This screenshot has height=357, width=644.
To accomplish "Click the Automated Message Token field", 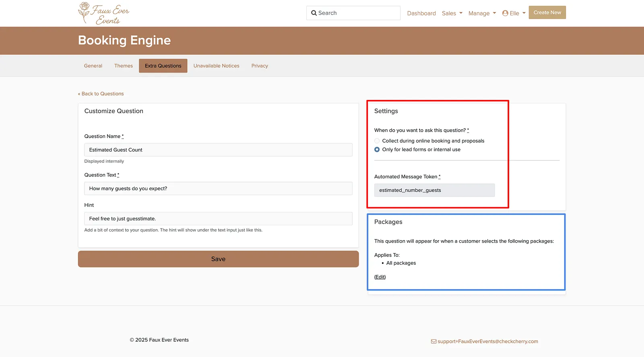I will (x=434, y=190).
